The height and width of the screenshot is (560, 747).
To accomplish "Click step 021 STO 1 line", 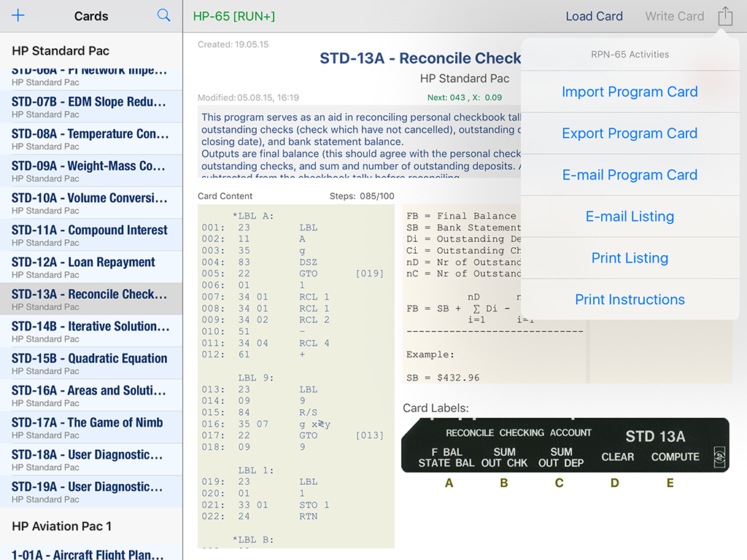I will (x=266, y=505).
